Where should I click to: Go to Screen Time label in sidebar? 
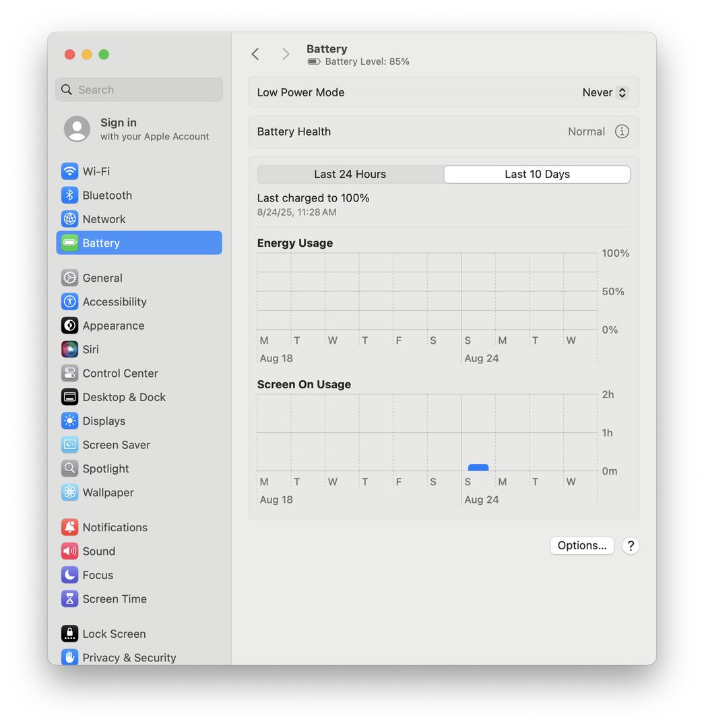coord(115,599)
